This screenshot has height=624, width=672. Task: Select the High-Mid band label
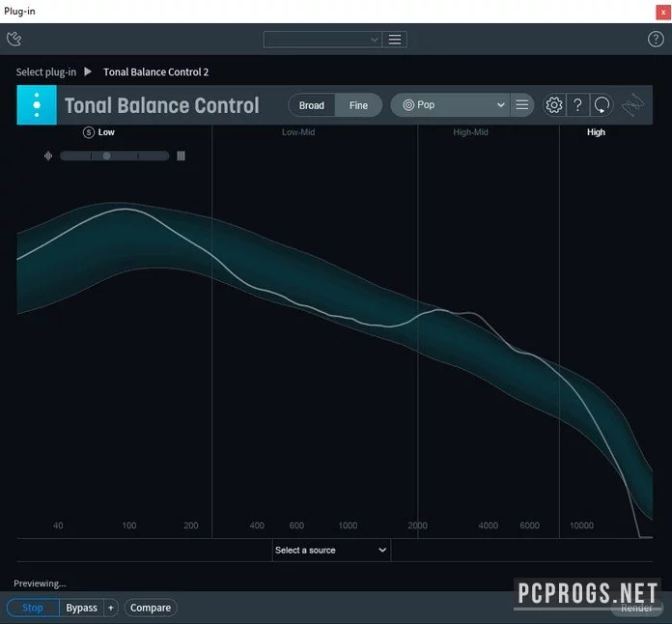(470, 132)
